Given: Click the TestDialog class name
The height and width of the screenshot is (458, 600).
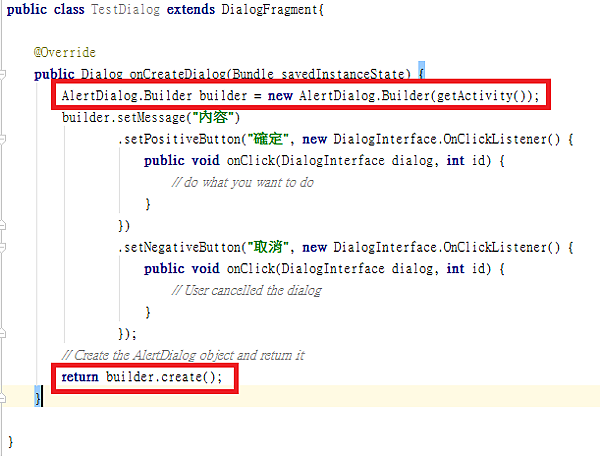Looking at the screenshot, I should 126,9.
